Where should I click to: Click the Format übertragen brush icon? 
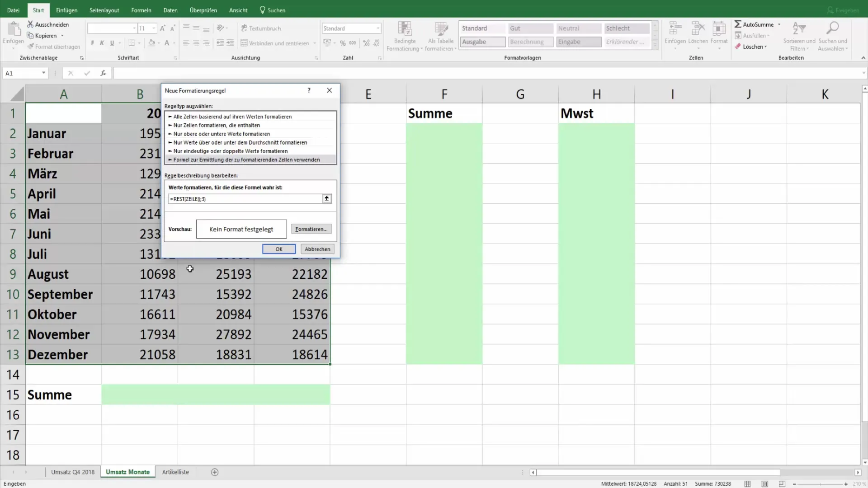[30, 47]
